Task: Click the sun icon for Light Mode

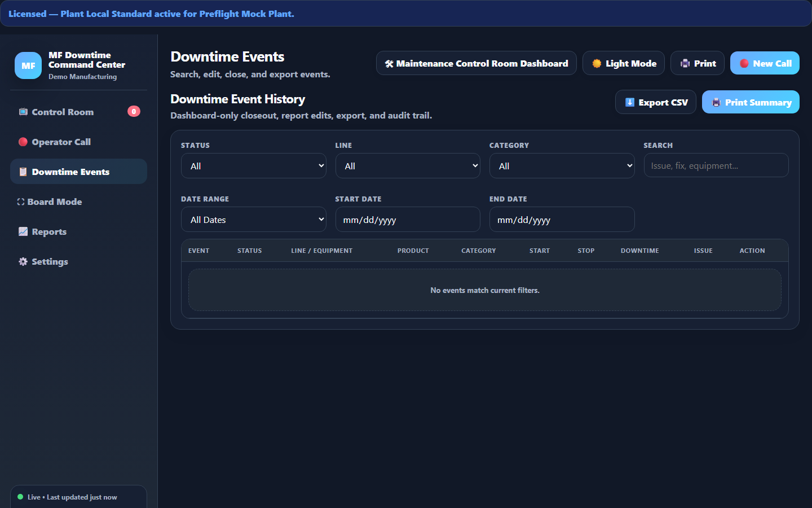Action: (597, 64)
